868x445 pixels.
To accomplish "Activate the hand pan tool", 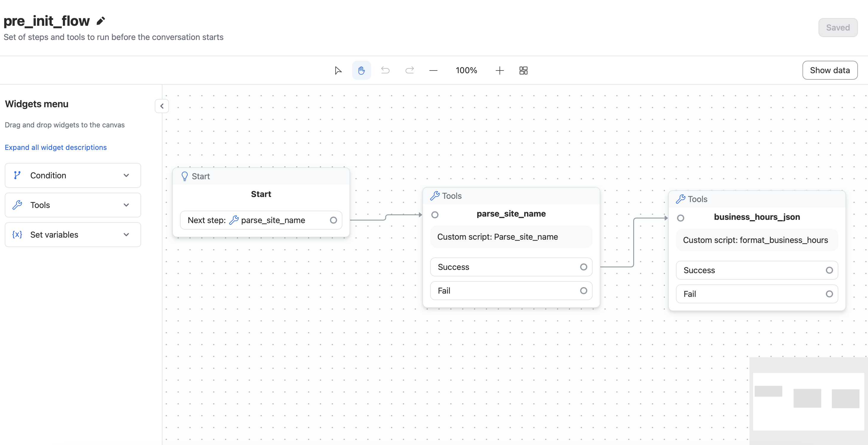I will coord(362,71).
